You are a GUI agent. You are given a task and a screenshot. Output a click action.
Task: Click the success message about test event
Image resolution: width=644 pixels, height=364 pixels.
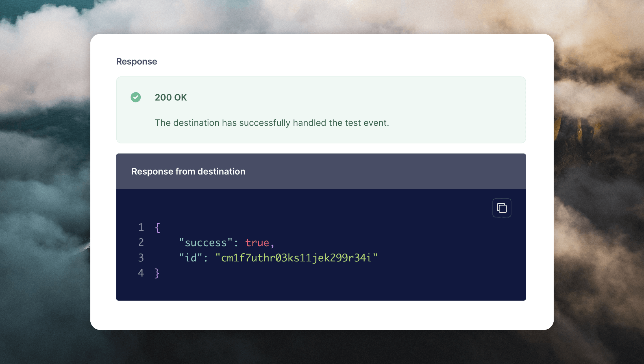(x=272, y=123)
